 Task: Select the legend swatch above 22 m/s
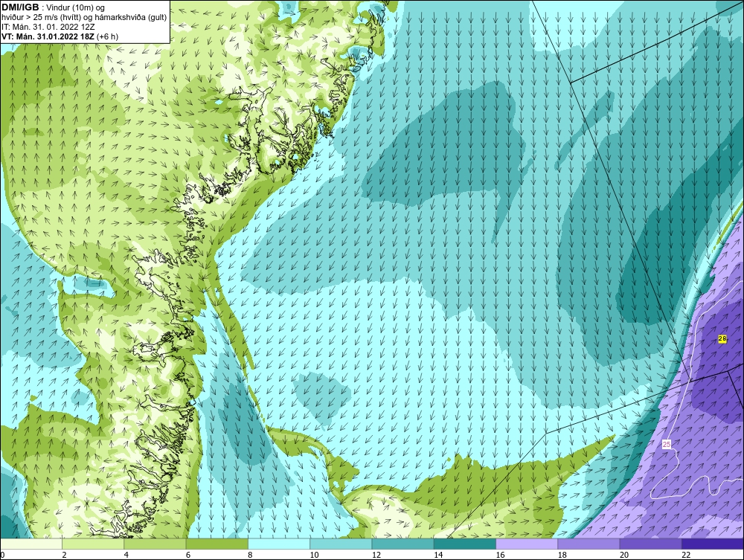pos(713,544)
